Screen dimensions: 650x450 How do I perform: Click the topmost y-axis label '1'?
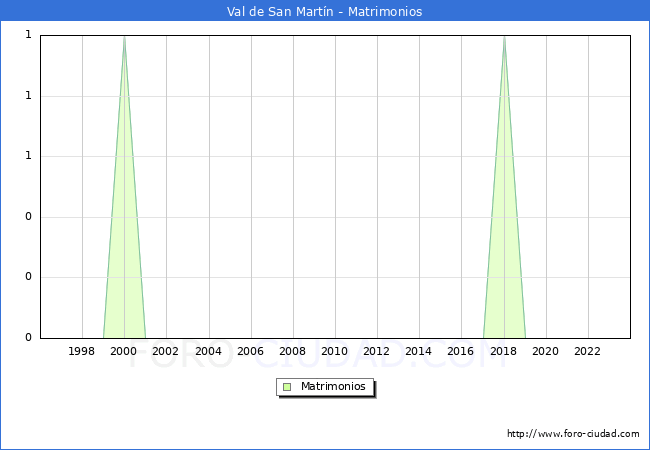(28, 35)
